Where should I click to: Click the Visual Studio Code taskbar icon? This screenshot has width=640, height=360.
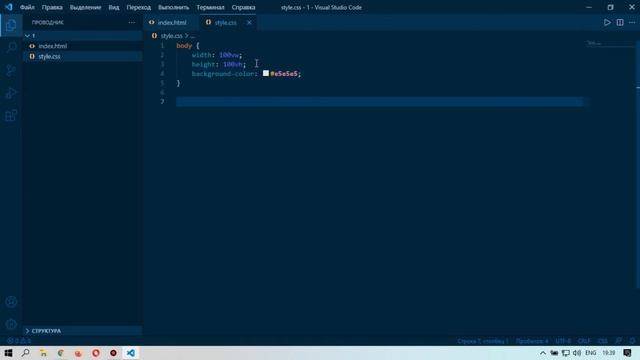click(x=131, y=353)
